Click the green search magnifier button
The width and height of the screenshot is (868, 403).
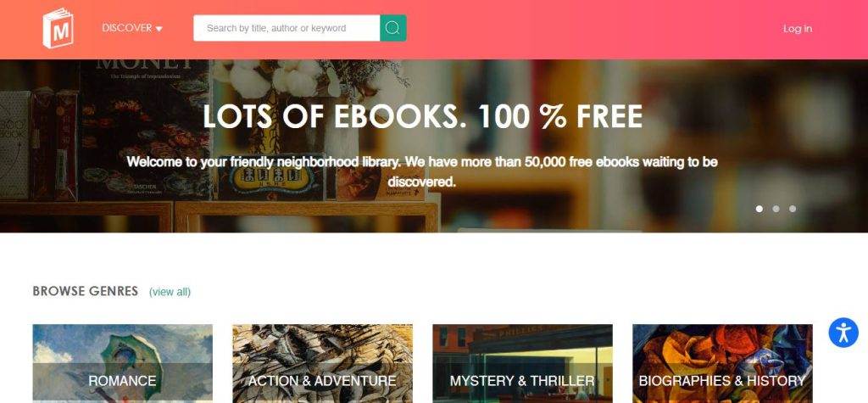(393, 28)
